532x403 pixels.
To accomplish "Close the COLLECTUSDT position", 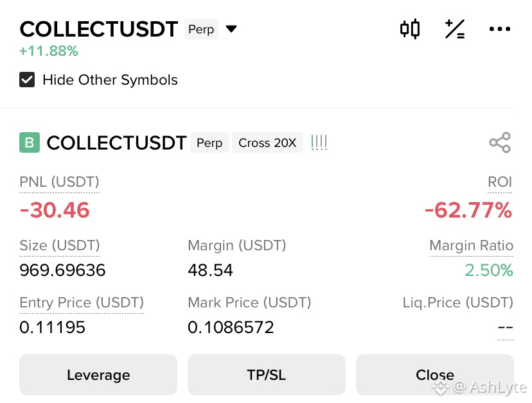I will [434, 375].
